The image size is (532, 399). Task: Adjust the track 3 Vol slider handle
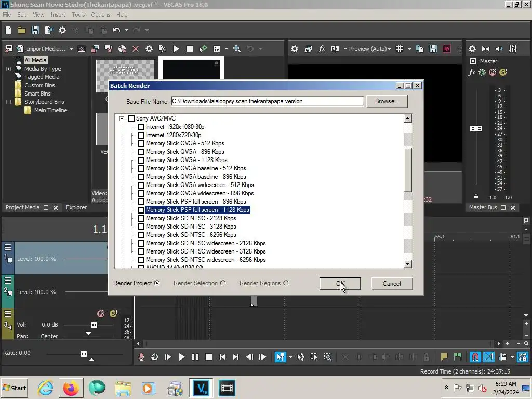point(95,325)
